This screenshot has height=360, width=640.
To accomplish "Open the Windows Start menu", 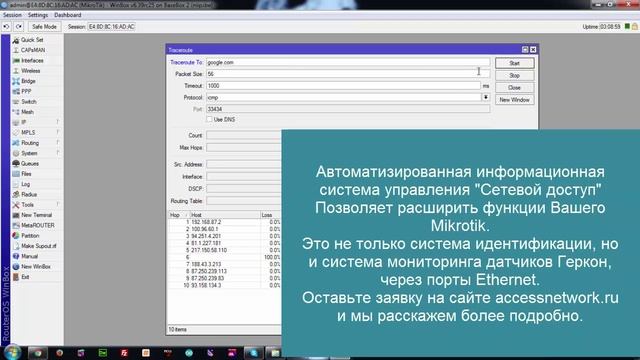I will click(12, 352).
